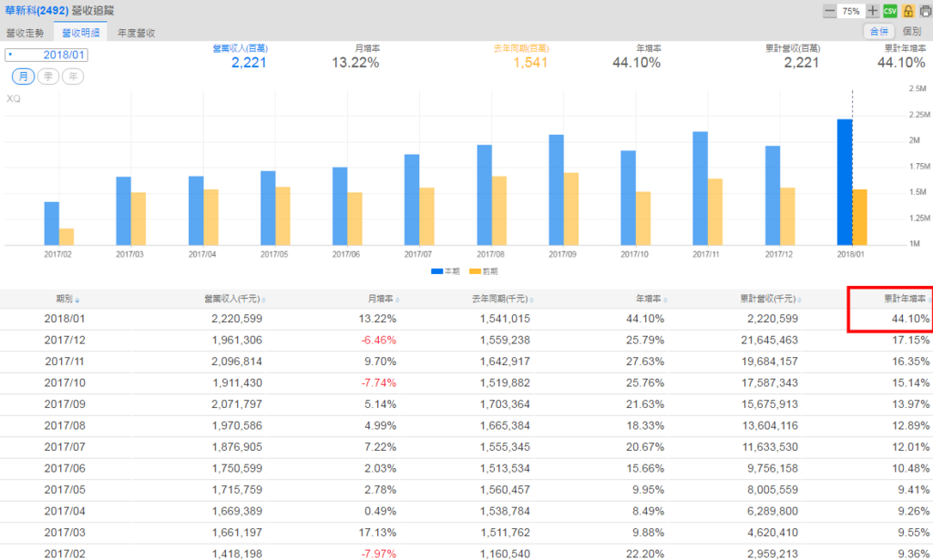The height and width of the screenshot is (560, 933).
Task: Open the 2018/01 date dropdown
Action: pyautogui.click(x=46, y=55)
